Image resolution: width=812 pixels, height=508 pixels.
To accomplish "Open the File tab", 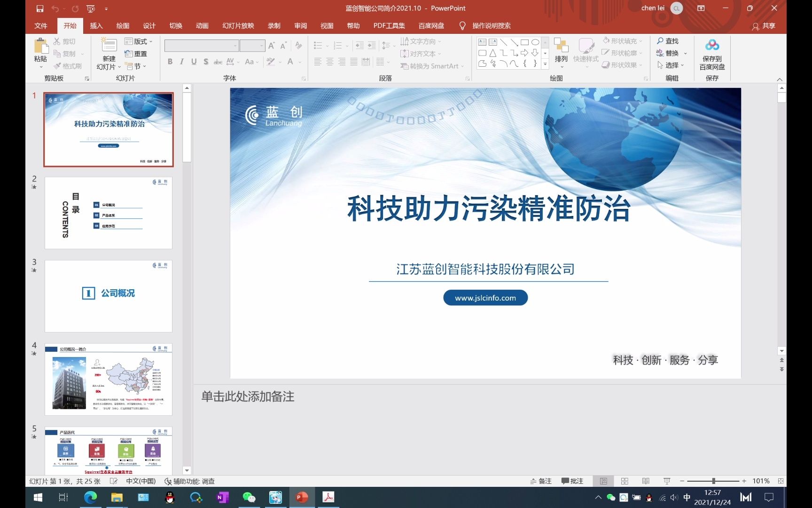I will pyautogui.click(x=41, y=25).
